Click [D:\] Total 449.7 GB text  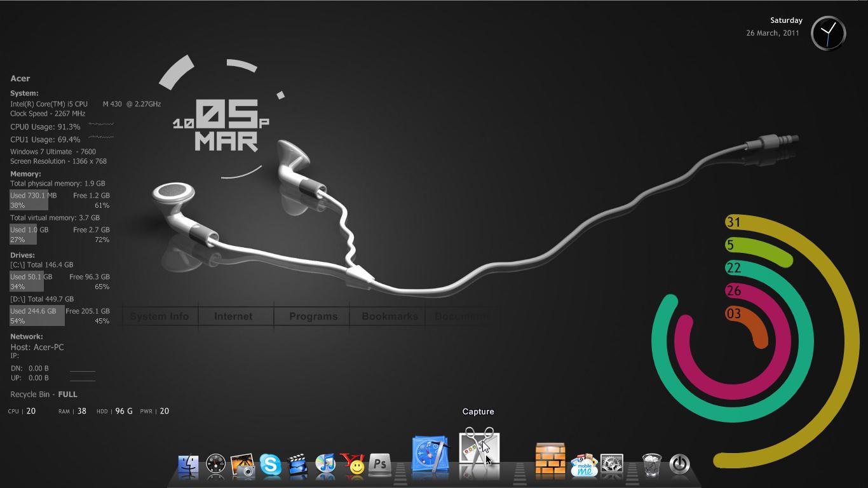coord(42,299)
